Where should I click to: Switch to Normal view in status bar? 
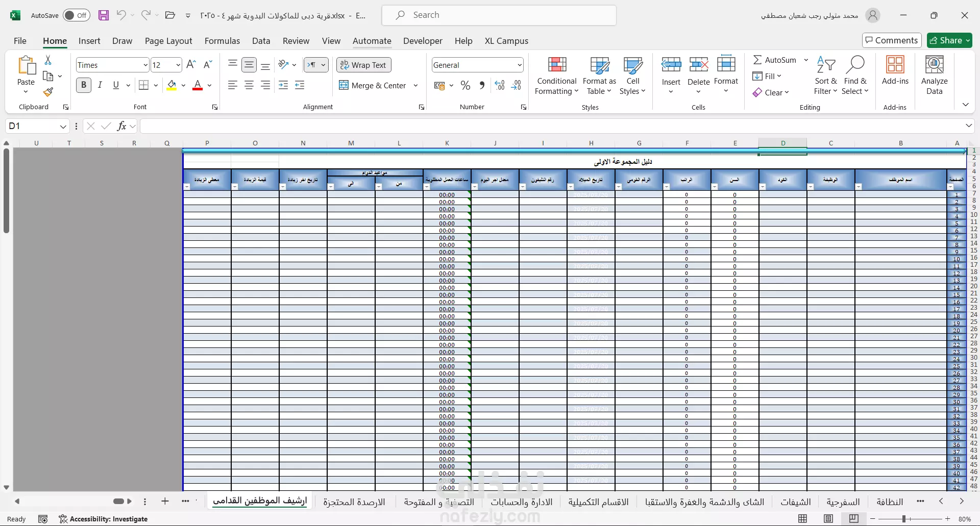coord(803,519)
